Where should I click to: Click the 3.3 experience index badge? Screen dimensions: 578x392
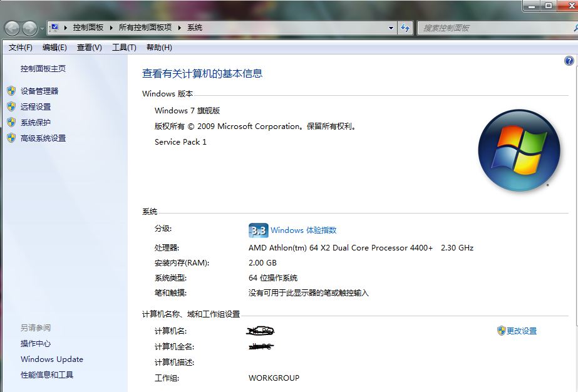point(258,230)
